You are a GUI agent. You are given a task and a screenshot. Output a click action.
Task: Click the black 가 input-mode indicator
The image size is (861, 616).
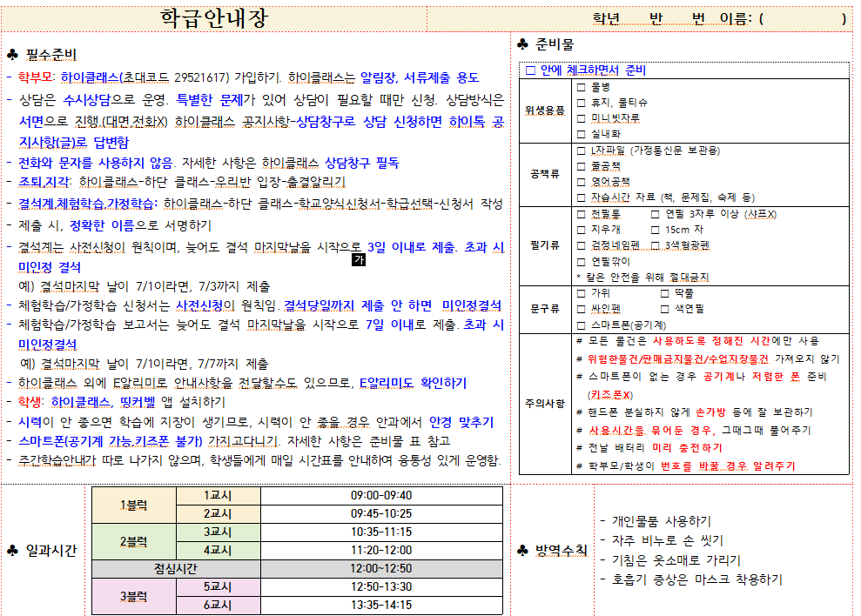[x=360, y=259]
